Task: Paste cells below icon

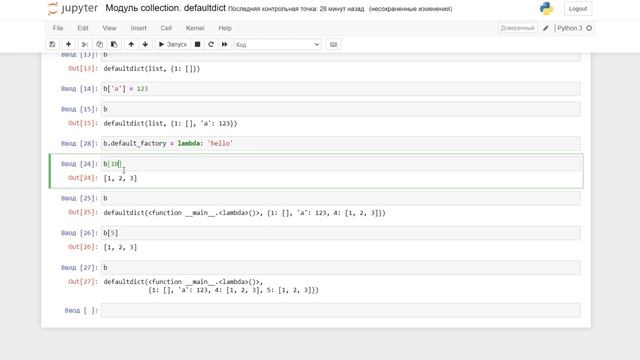Action: pos(114,44)
